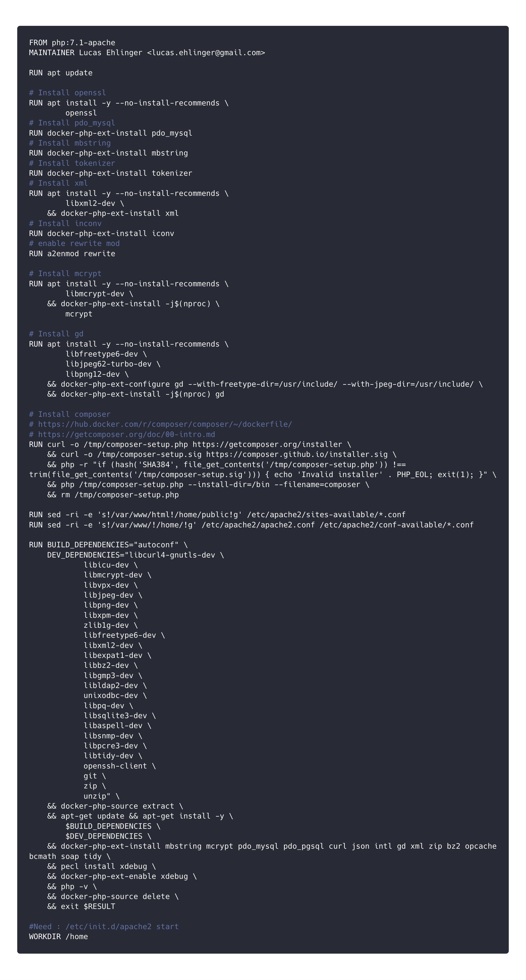526x980 pixels.
Task: Click the FROM php:7.1-apache line
Action: pos(72,43)
